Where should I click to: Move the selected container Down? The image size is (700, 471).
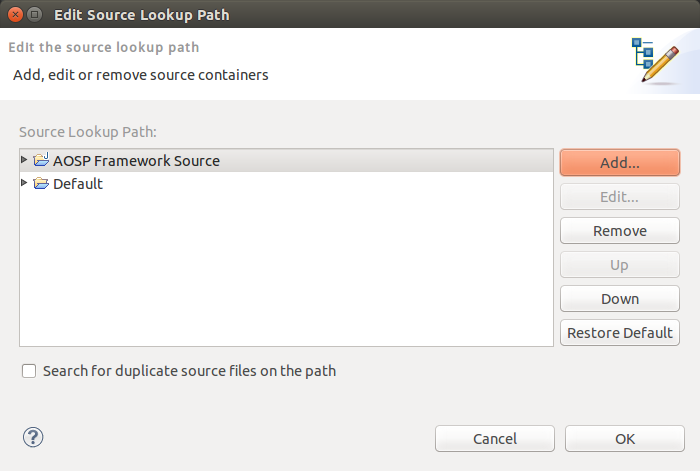click(620, 299)
